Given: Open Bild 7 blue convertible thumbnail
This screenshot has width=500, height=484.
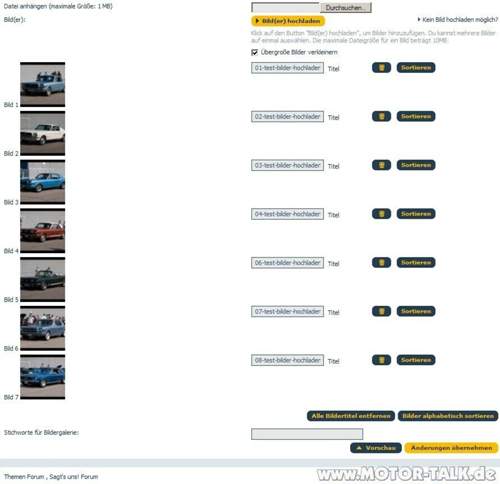Looking at the screenshot, I should coord(43,377).
